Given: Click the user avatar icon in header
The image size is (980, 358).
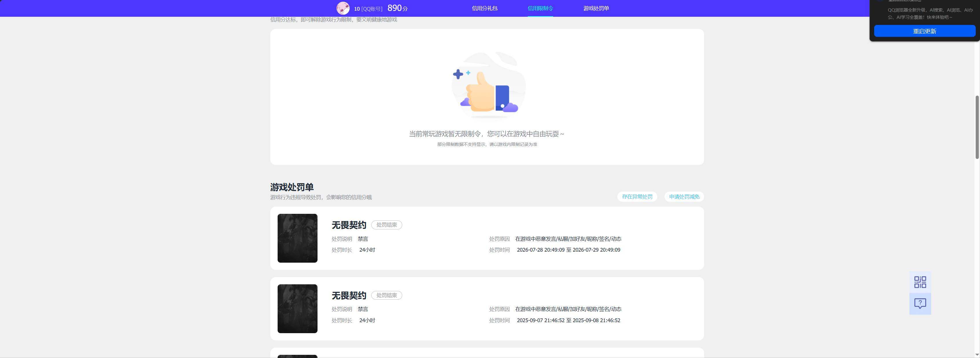Looking at the screenshot, I should (343, 8).
